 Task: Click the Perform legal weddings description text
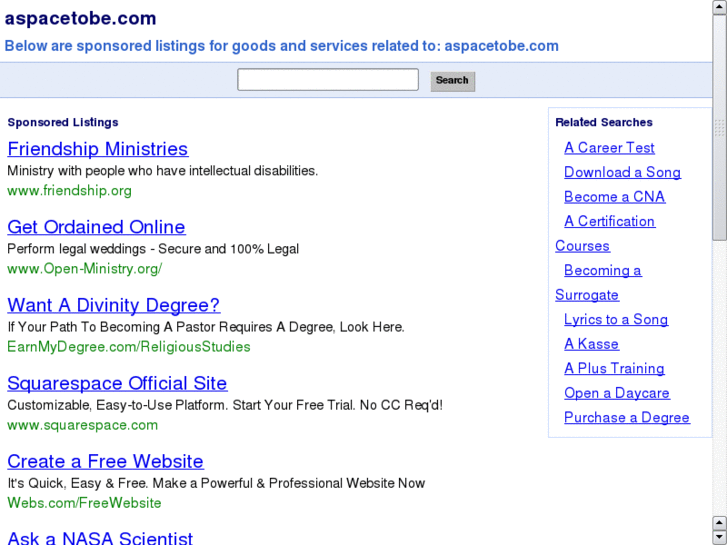point(153,249)
